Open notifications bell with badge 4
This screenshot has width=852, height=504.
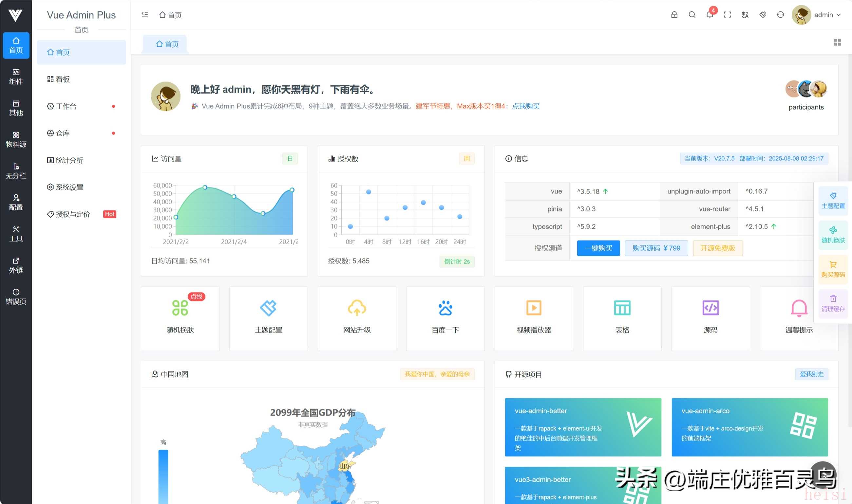coord(710,15)
